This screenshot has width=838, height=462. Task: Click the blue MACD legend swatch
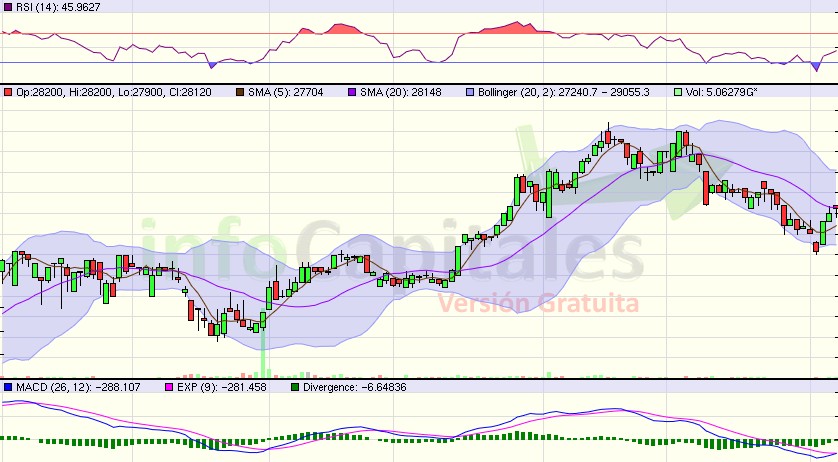click(7, 387)
